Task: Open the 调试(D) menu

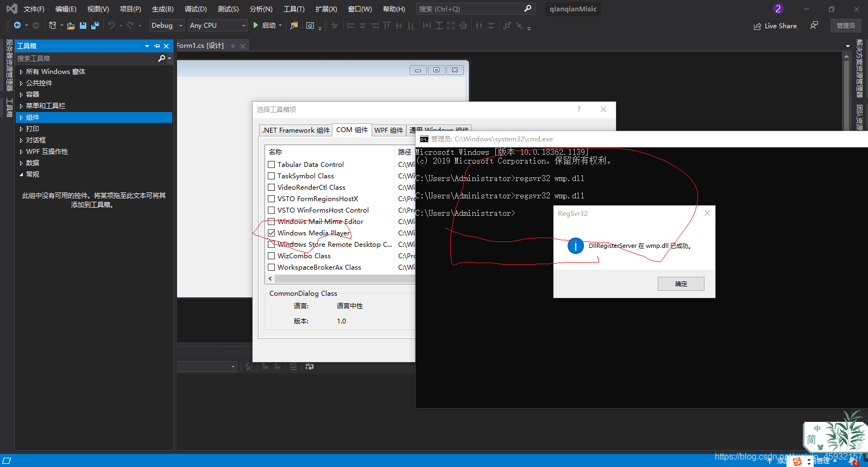Action: pos(196,9)
